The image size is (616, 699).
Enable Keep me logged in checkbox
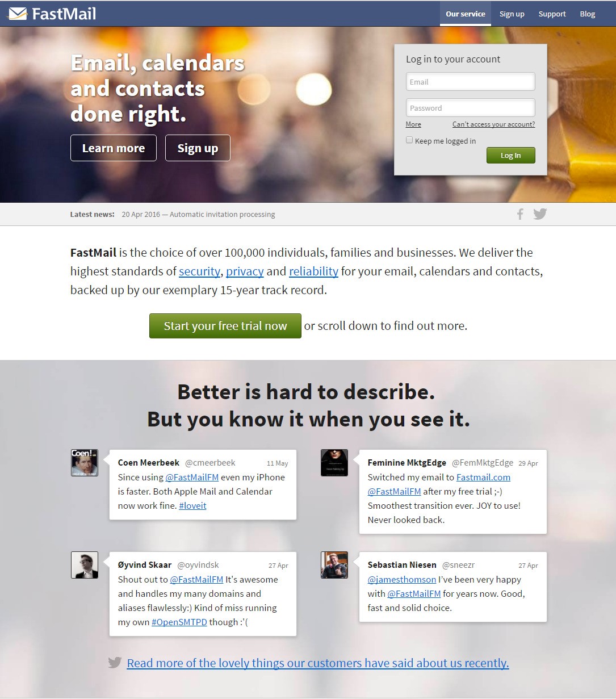pos(409,140)
